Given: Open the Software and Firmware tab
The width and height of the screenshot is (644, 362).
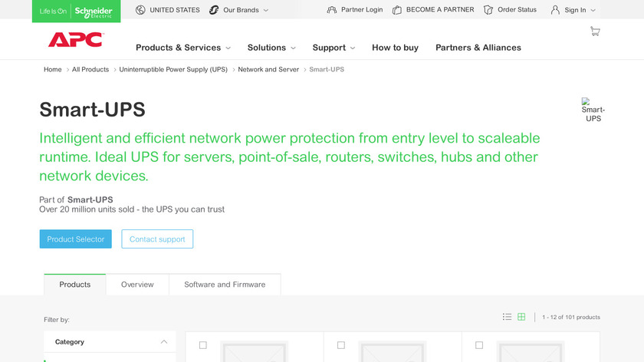Looking at the screenshot, I should coord(225,285).
